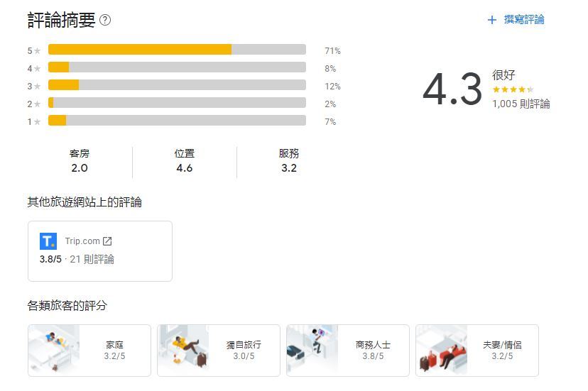Click the plus icon for 撰寫評論
The height and width of the screenshot is (391, 588).
click(x=492, y=20)
